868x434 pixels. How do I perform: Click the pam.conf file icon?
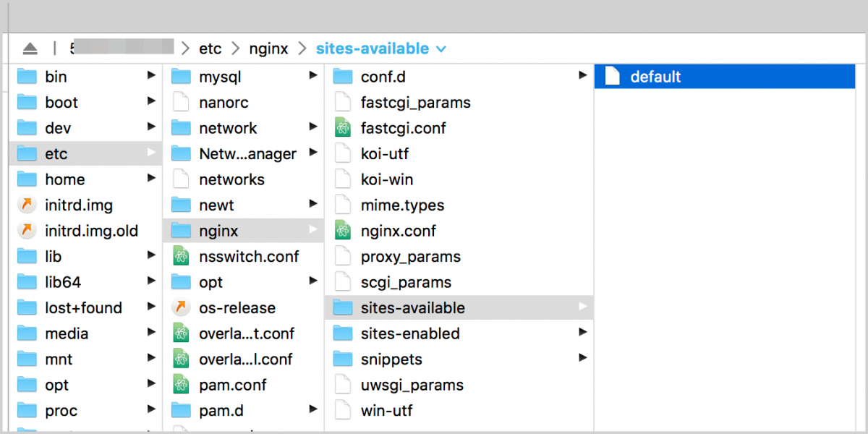[x=181, y=385]
